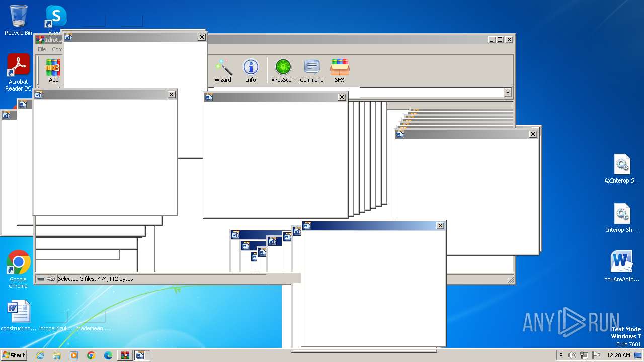Close the WinRAR window
Screen dimensions: 644x362
pos(509,39)
